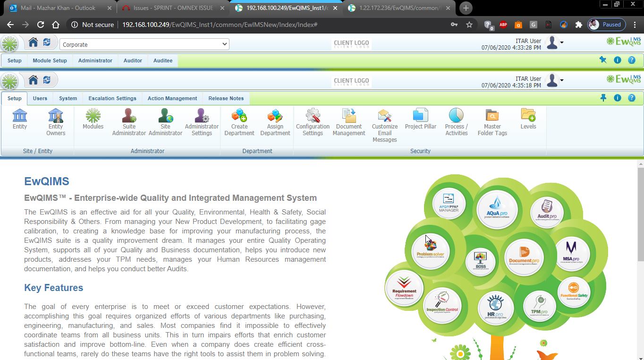
Task: Open Process / Activities
Action: click(457, 122)
